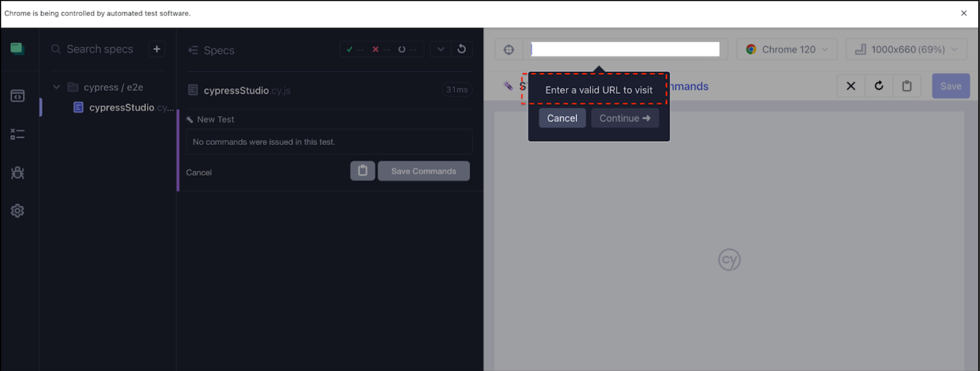This screenshot has width=980, height=371.
Task: Open the Debug page with the bug icon
Action: pos(17,173)
